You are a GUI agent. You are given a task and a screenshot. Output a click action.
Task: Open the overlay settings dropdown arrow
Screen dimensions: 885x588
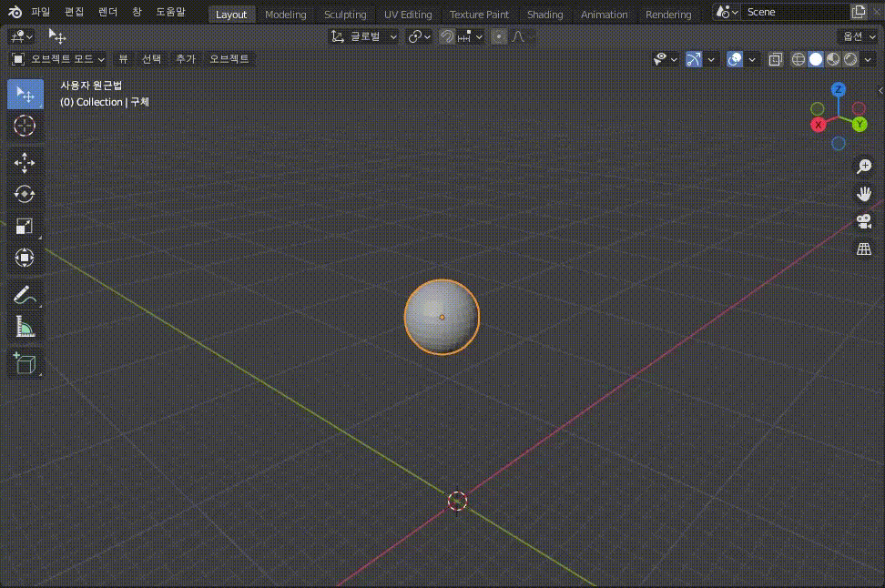point(752,59)
